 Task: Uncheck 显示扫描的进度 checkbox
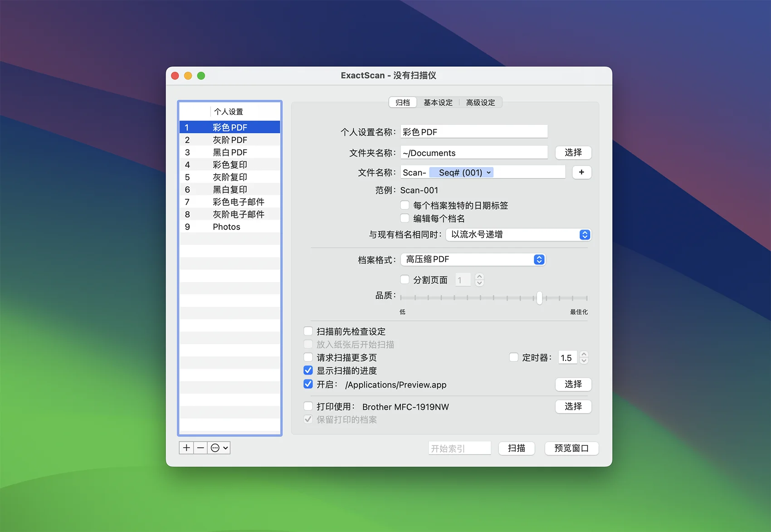(x=308, y=370)
